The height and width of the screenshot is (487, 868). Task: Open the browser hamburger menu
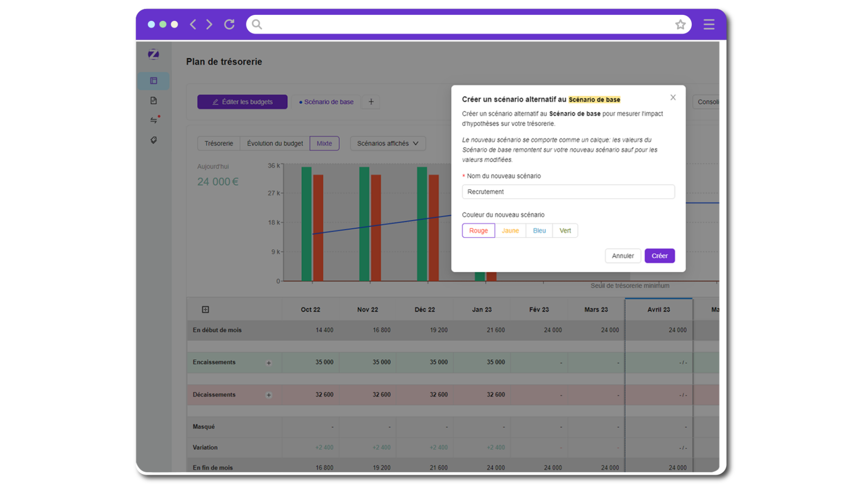(x=709, y=24)
